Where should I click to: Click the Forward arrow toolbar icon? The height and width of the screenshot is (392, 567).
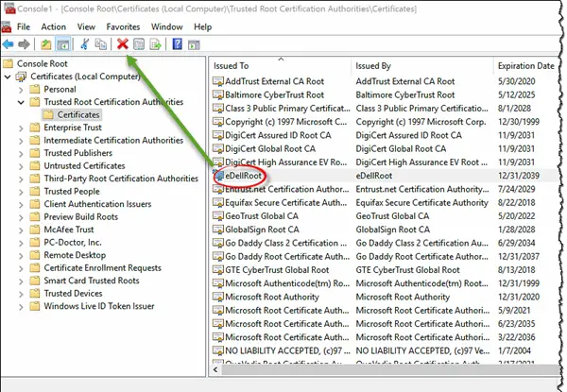24,44
